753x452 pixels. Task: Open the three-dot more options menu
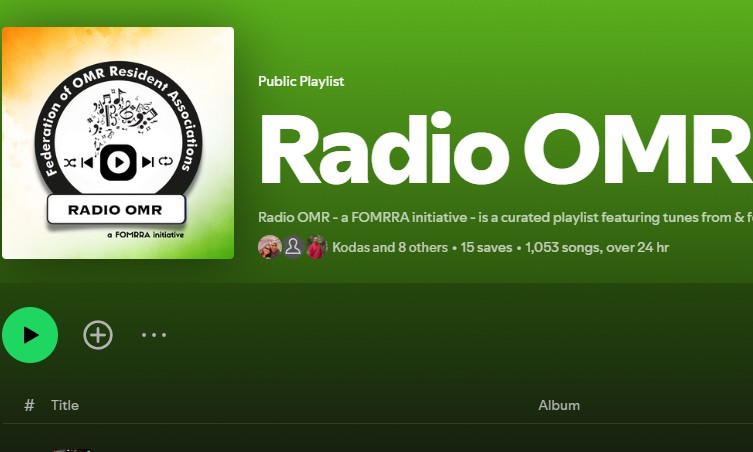point(154,335)
